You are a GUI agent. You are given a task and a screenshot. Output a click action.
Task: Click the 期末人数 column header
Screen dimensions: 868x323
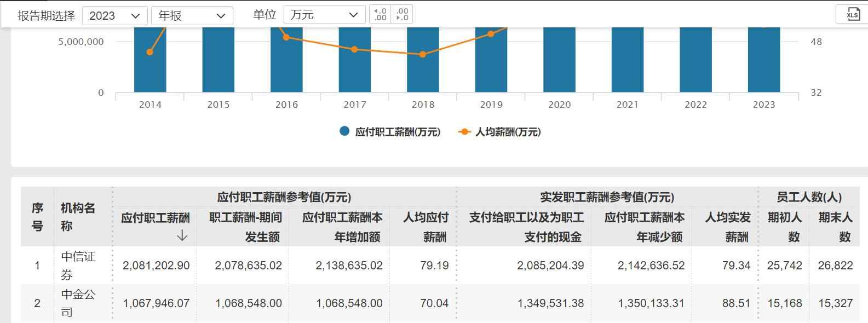835,227
